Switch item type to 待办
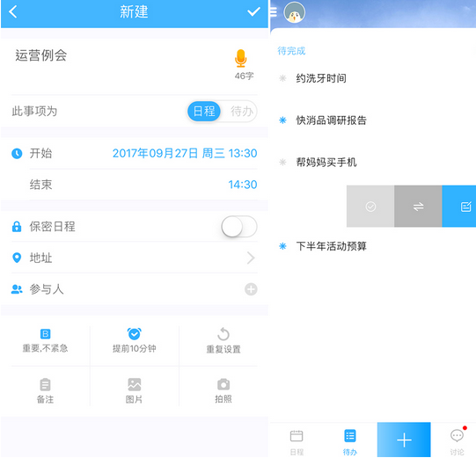The image size is (476, 458). 242,112
